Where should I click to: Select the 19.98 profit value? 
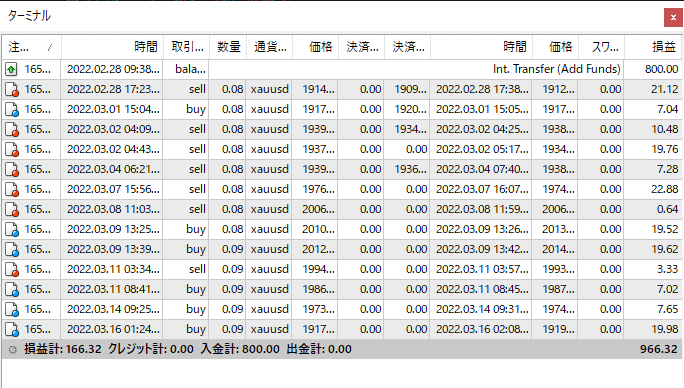click(664, 330)
